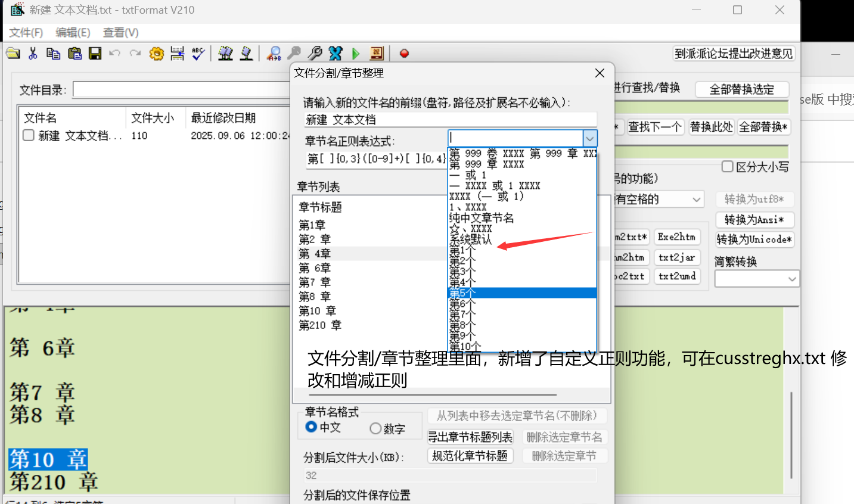Click the txtFormat app icon in title bar
Viewport: 854px width, 504px height.
[17, 10]
